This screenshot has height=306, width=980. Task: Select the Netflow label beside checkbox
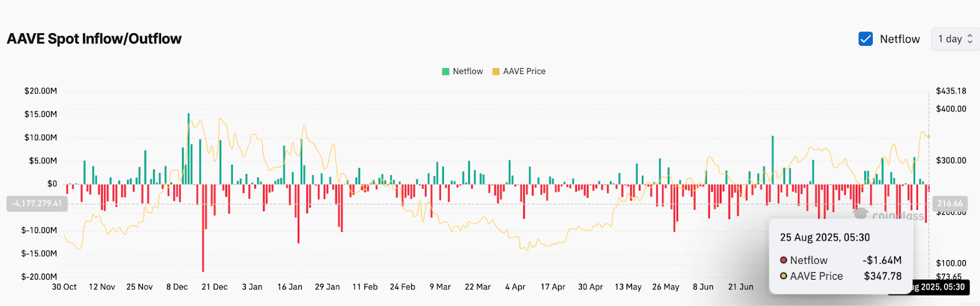(x=900, y=39)
